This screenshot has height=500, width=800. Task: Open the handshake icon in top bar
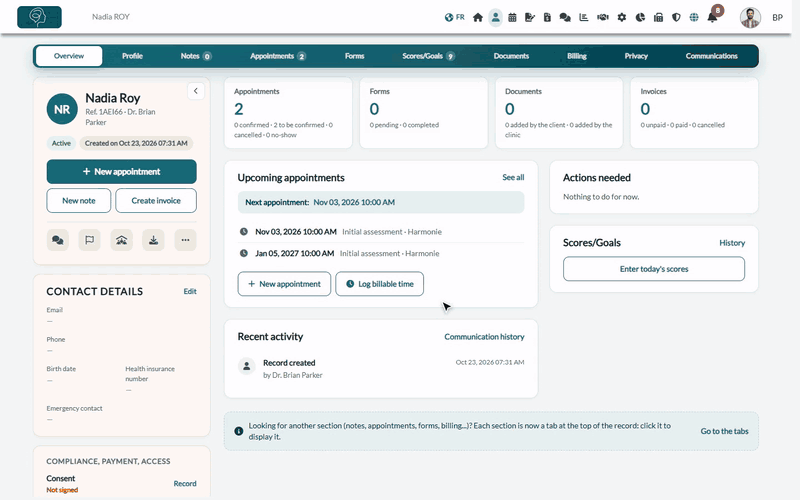coord(603,17)
